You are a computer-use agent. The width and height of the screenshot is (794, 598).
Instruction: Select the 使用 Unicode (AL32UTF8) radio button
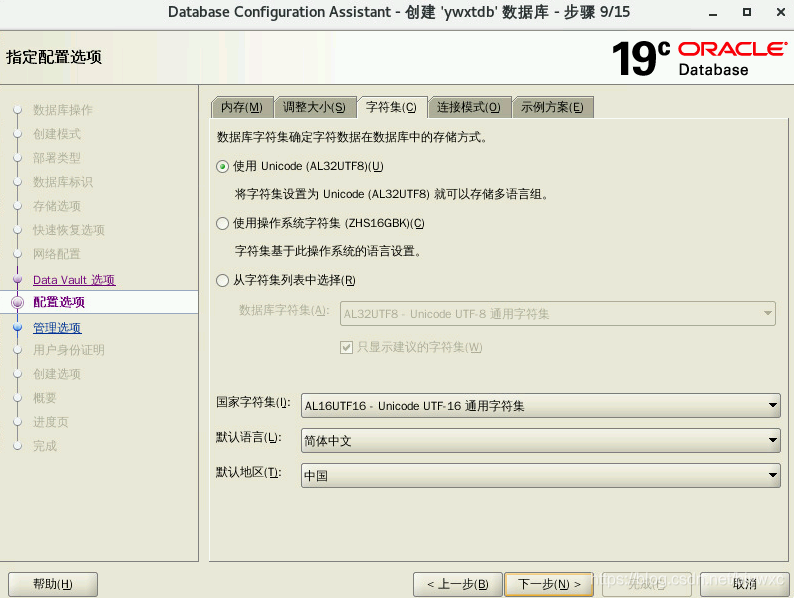point(222,167)
